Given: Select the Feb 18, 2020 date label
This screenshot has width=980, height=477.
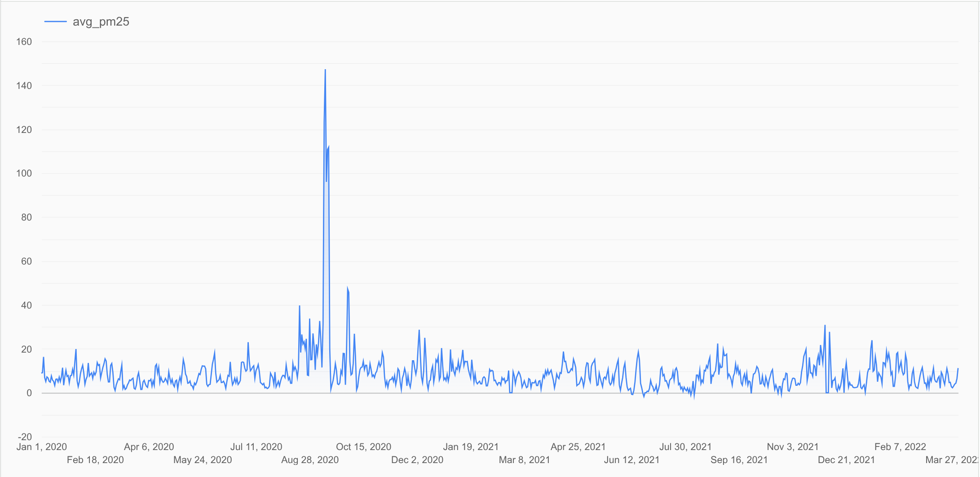Looking at the screenshot, I should 95,460.
